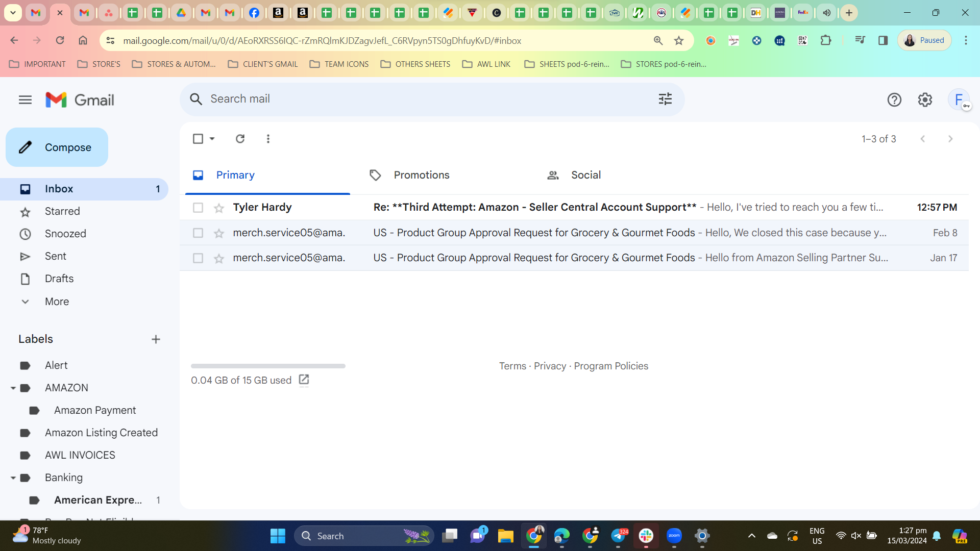The height and width of the screenshot is (551, 980).
Task: Open the Program Policies link
Action: pos(611,366)
